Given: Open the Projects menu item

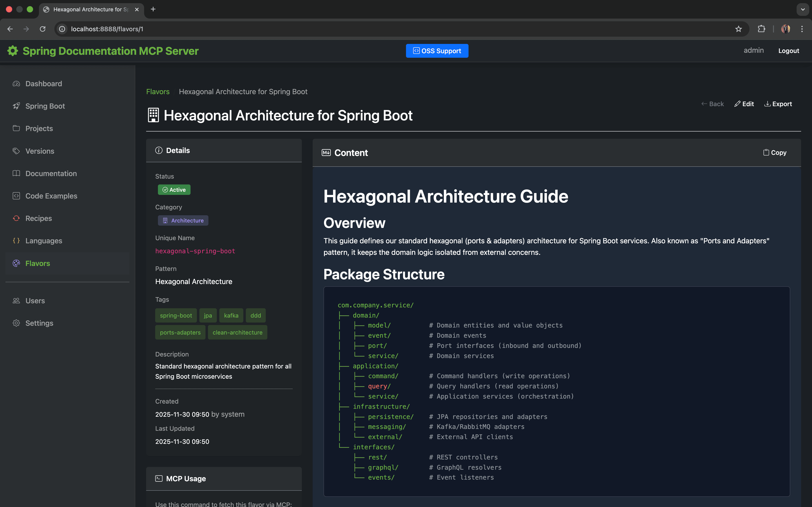Looking at the screenshot, I should [x=39, y=128].
